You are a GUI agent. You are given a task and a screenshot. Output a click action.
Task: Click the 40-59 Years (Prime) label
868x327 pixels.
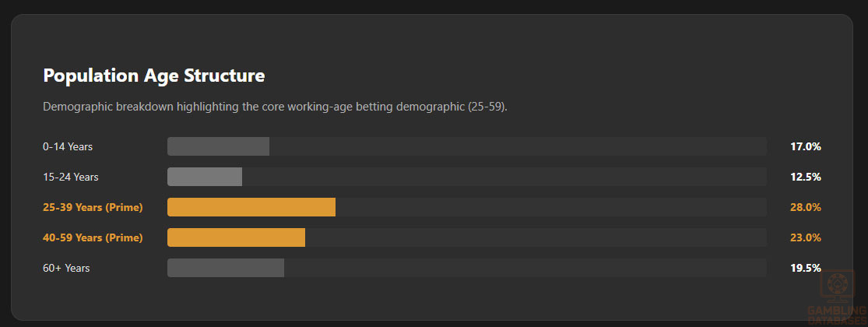[x=93, y=237]
